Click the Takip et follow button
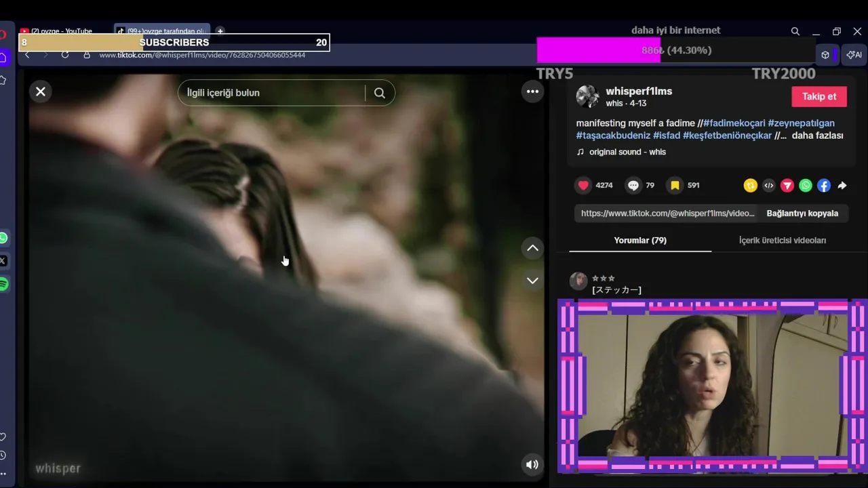Image resolution: width=868 pixels, height=488 pixels. [819, 96]
